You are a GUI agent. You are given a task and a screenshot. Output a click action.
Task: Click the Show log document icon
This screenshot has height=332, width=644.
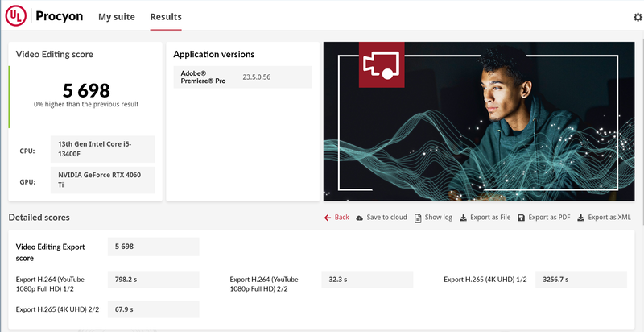point(418,218)
